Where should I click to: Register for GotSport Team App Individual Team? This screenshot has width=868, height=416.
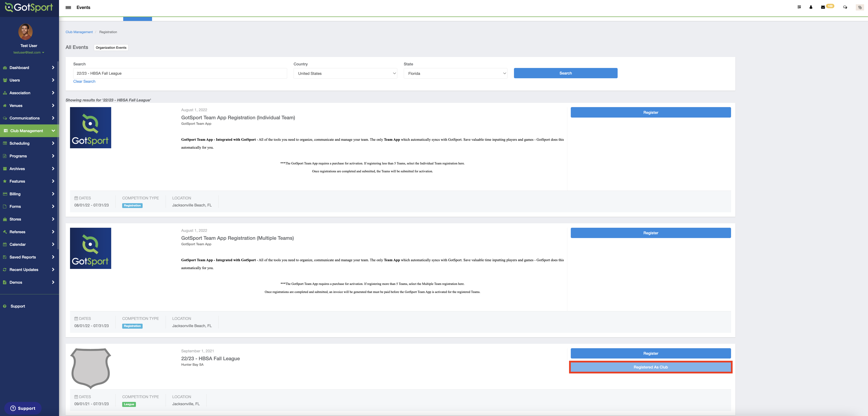[650, 113]
